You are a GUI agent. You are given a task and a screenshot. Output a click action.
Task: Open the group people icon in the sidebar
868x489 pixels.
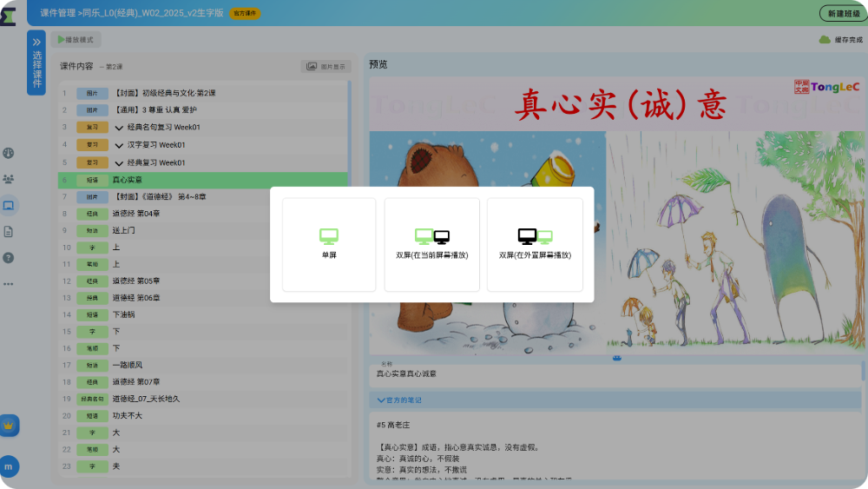click(9, 180)
